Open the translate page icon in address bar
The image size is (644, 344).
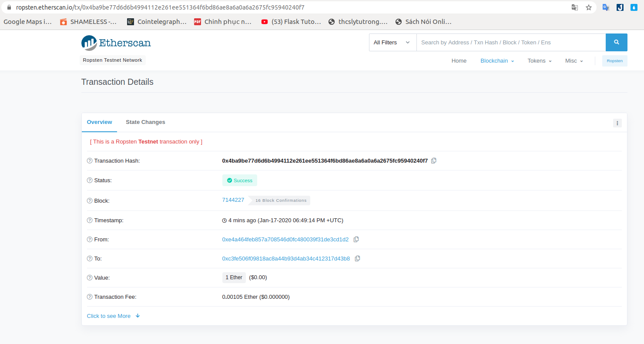(x=575, y=7)
